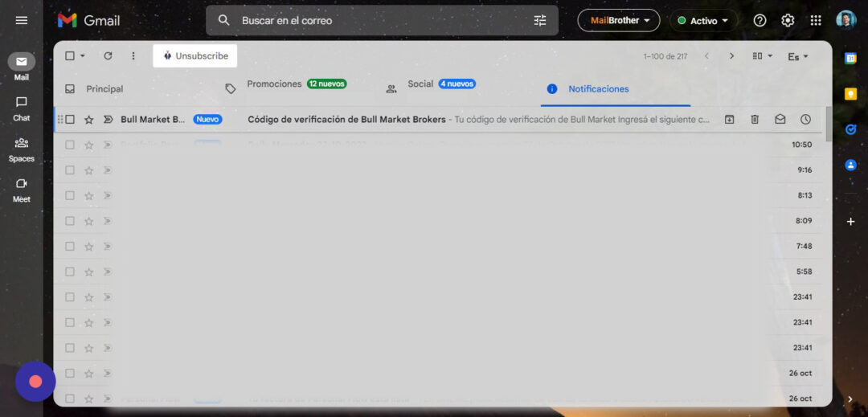This screenshot has width=868, height=417.
Task: Go to the next page of emails
Action: (x=731, y=56)
